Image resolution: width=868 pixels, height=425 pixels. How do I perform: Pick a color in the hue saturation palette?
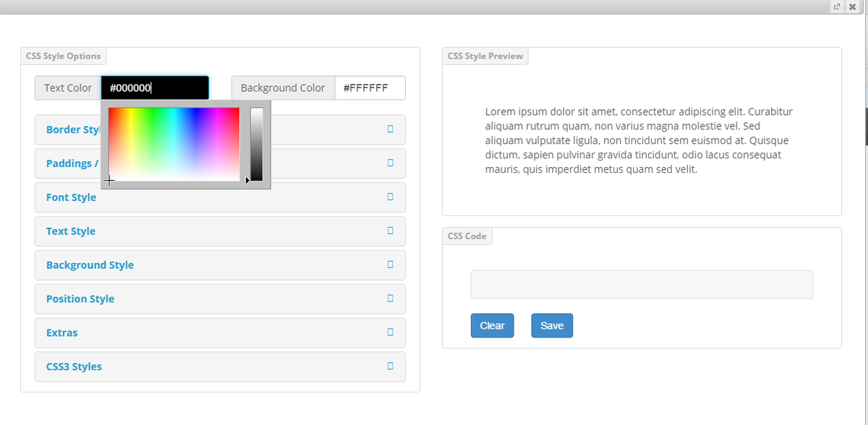pos(174,144)
